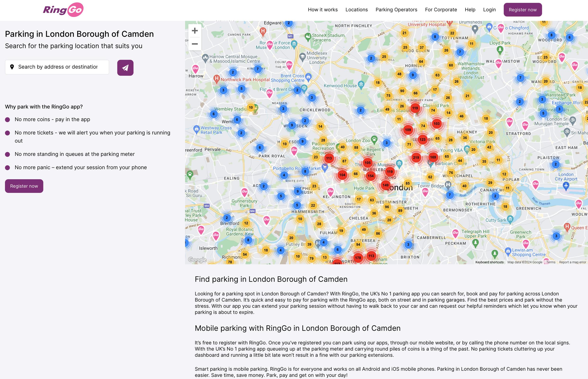This screenshot has height=379, width=588.
Task: Click the location pin search icon
Action: click(12, 66)
